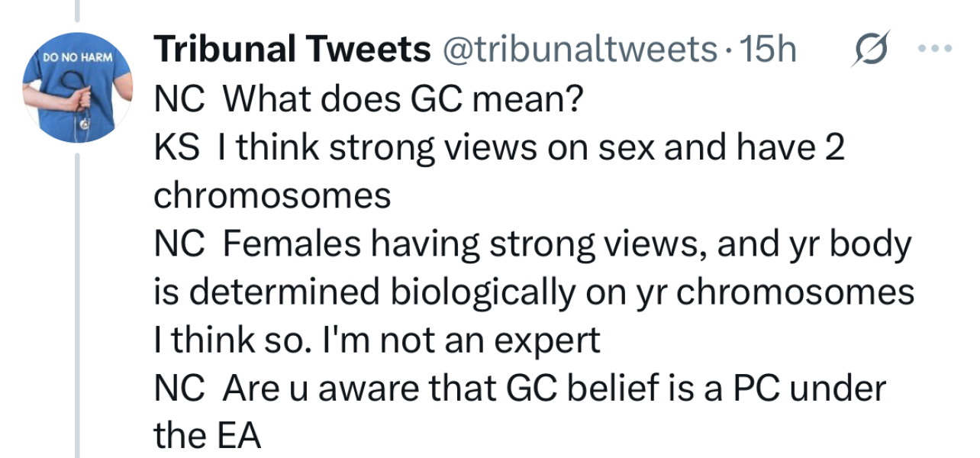980x458 pixels.
Task: Open the Tribunal Tweets display name
Action: pyautogui.click(x=292, y=50)
